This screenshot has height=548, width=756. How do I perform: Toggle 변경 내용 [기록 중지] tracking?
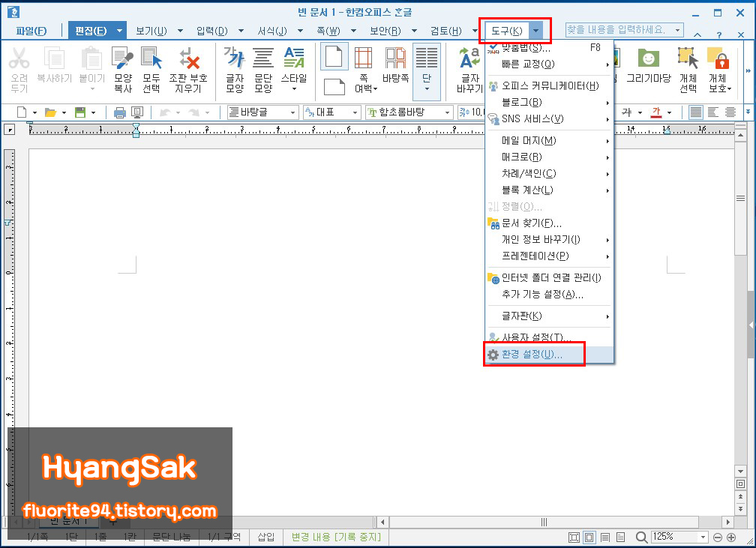tap(336, 537)
